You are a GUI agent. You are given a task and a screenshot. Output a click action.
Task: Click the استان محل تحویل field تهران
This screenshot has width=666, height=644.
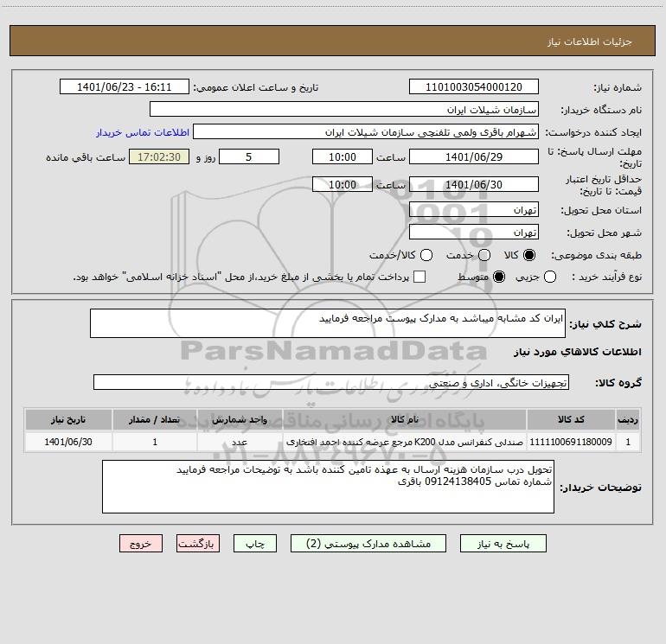(474, 209)
